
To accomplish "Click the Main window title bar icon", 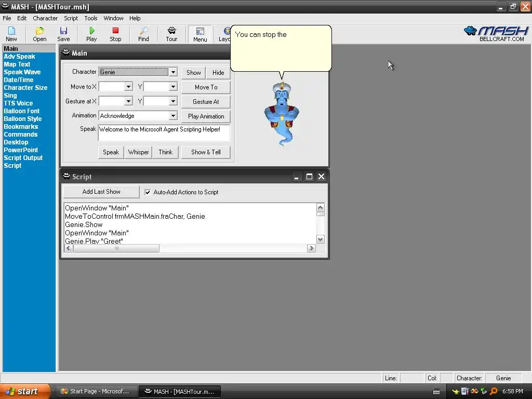I will tap(66, 52).
